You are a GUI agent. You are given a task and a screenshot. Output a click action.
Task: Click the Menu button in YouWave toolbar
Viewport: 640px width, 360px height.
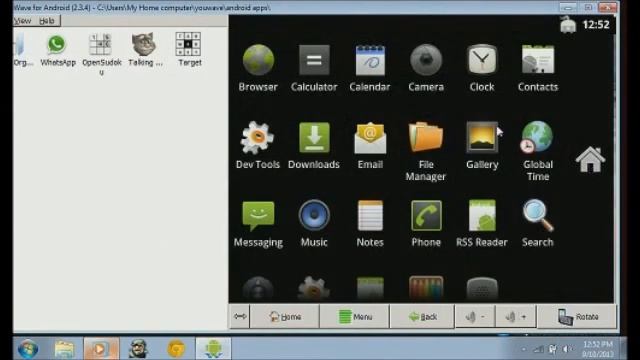(355, 317)
